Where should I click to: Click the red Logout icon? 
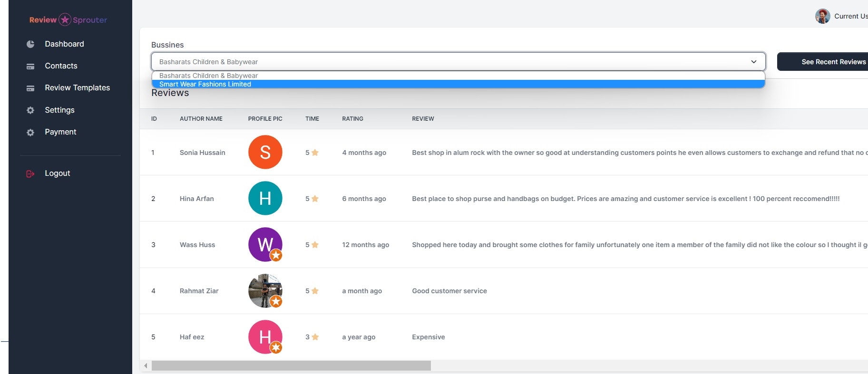pyautogui.click(x=30, y=174)
